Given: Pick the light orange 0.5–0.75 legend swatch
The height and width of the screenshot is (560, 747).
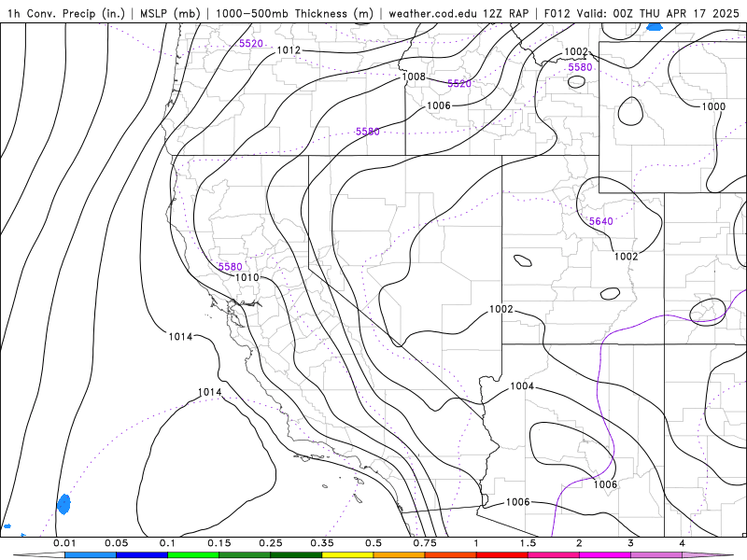Looking at the screenshot, I should [400, 555].
